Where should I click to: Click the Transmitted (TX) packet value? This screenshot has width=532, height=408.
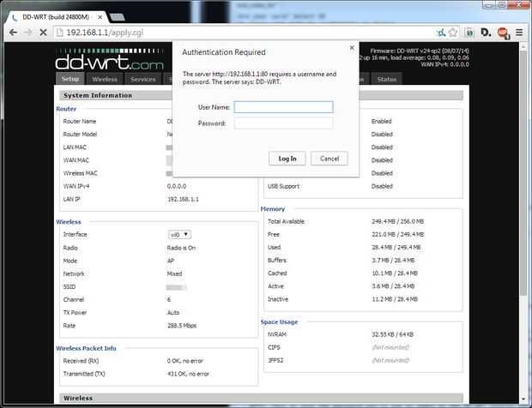188,374
